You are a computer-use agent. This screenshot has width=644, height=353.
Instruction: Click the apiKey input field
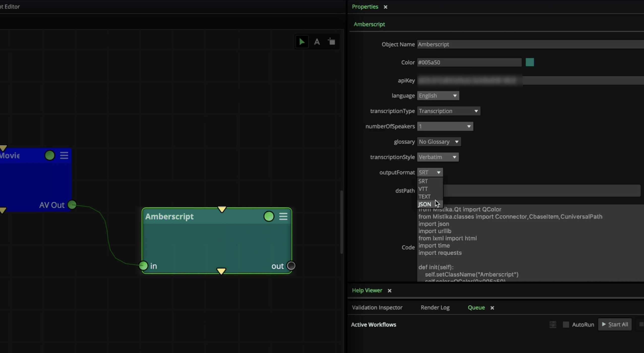[530, 80]
